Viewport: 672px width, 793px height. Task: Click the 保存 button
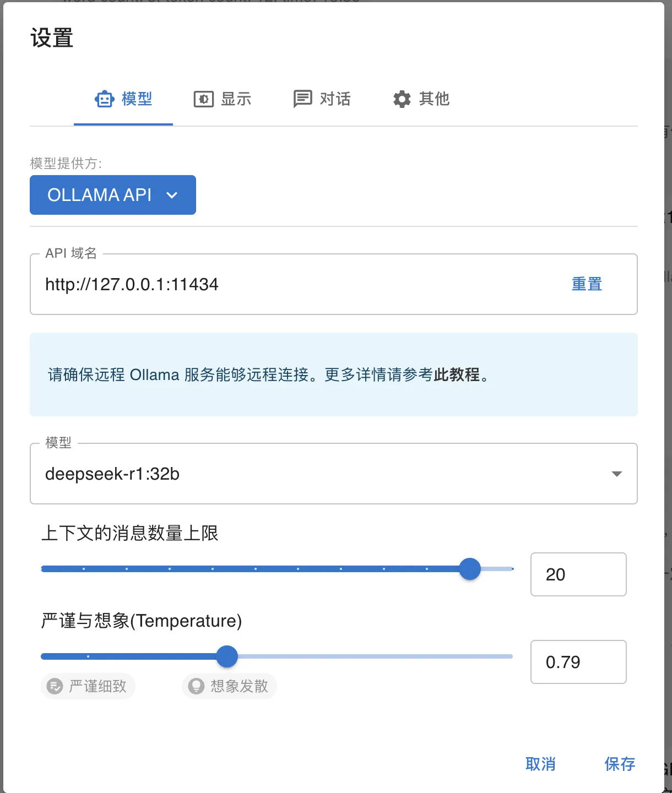(x=620, y=764)
